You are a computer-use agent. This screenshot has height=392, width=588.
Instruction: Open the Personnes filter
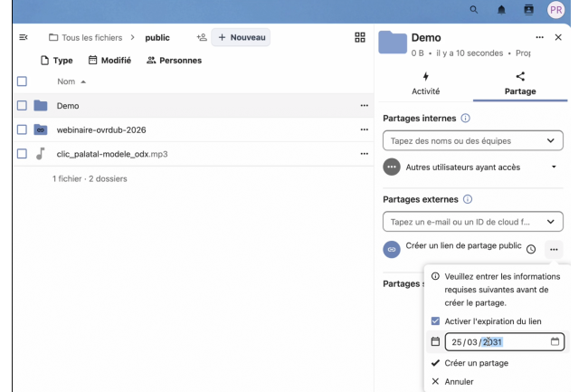[x=174, y=61]
